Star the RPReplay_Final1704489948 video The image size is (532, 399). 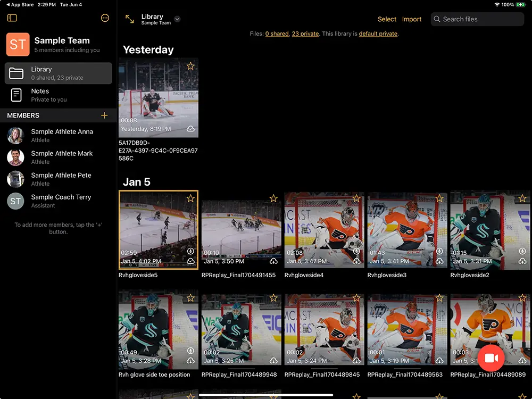pos(273,298)
